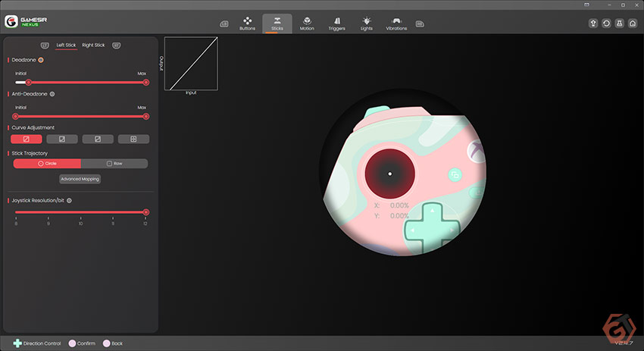Screen dimensions: 644x351
Task: Select the Left Stick tab
Action: [x=66, y=45]
